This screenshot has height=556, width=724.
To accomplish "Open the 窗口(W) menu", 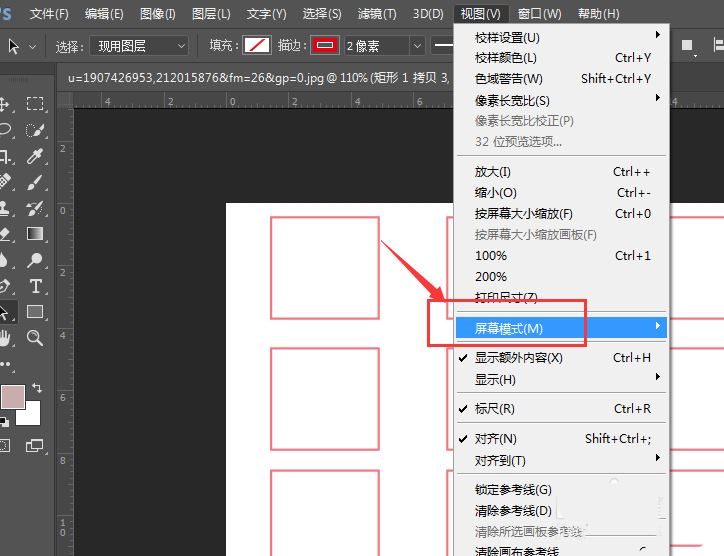I will pyautogui.click(x=539, y=14).
